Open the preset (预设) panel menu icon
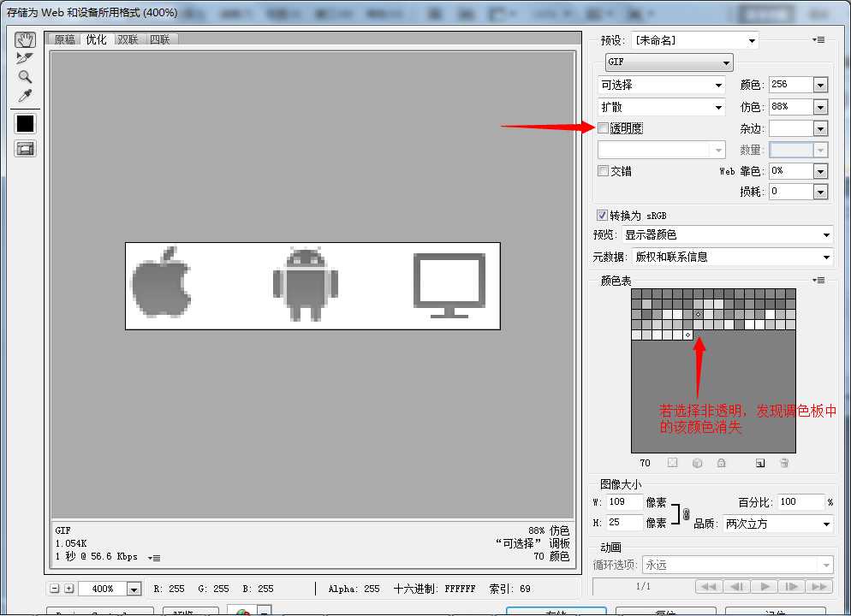The height and width of the screenshot is (616, 851). pos(818,39)
